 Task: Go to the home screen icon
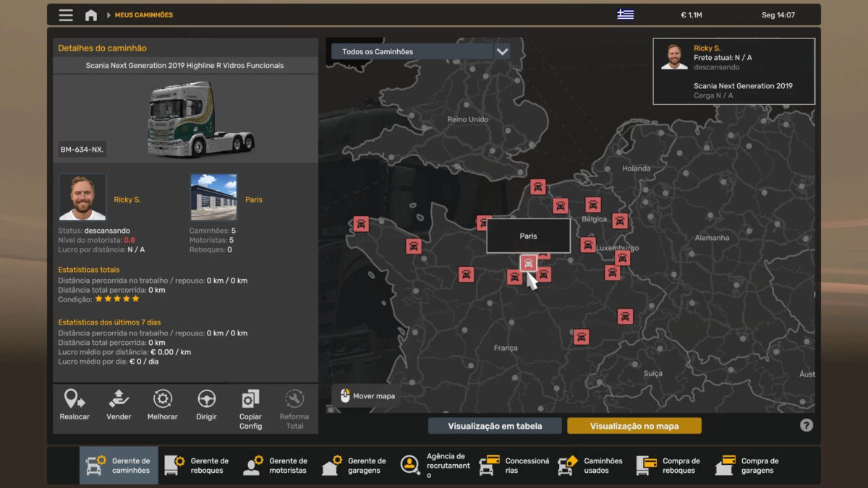click(91, 15)
